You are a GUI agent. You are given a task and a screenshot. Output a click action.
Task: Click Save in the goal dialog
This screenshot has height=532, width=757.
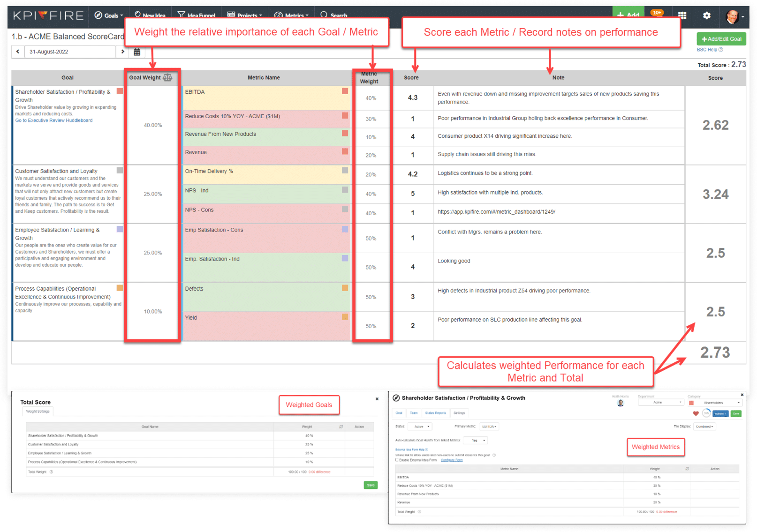[x=736, y=413]
